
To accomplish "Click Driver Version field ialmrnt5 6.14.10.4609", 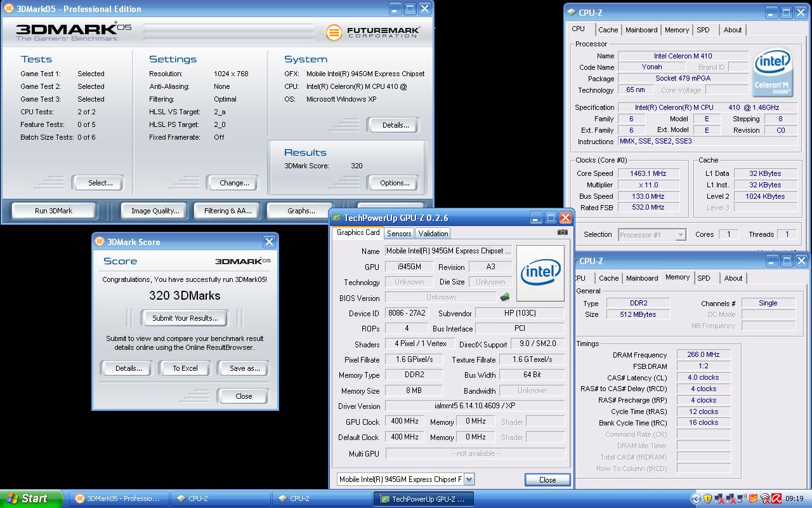I will [475, 406].
